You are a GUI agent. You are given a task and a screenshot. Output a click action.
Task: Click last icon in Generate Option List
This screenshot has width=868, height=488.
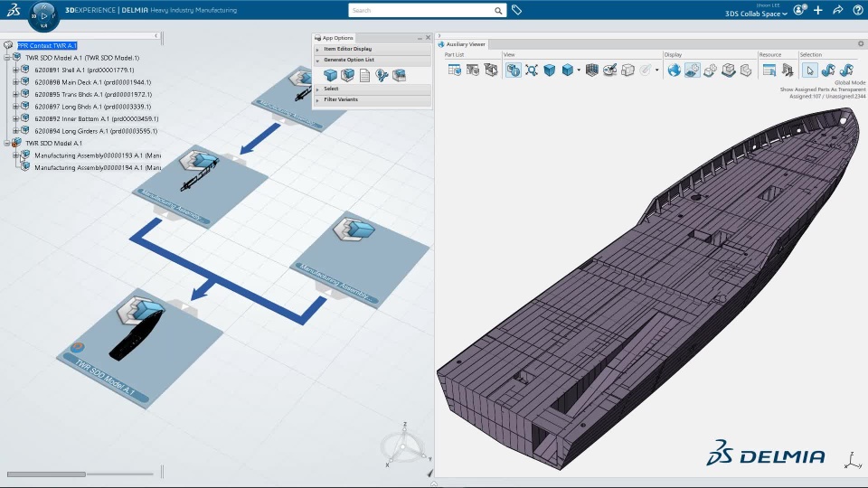coord(399,75)
